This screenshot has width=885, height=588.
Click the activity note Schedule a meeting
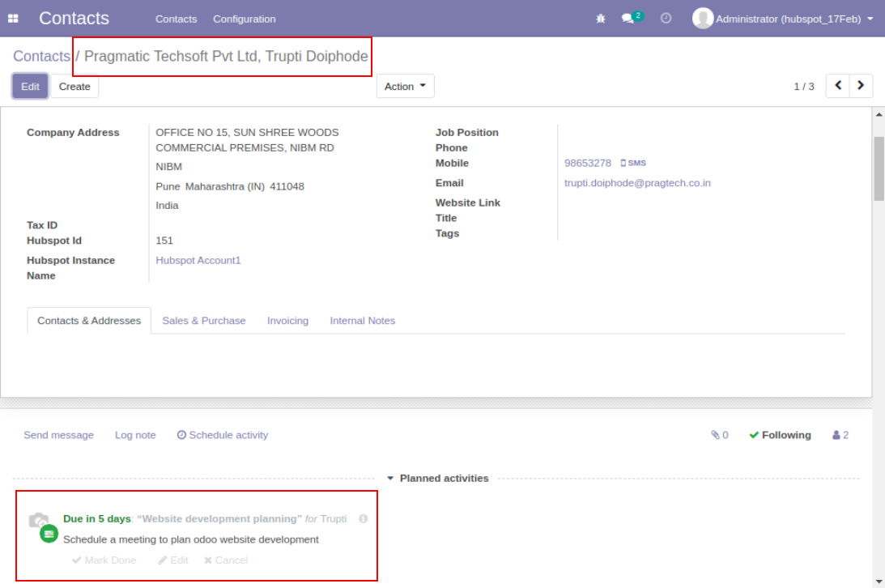point(191,539)
